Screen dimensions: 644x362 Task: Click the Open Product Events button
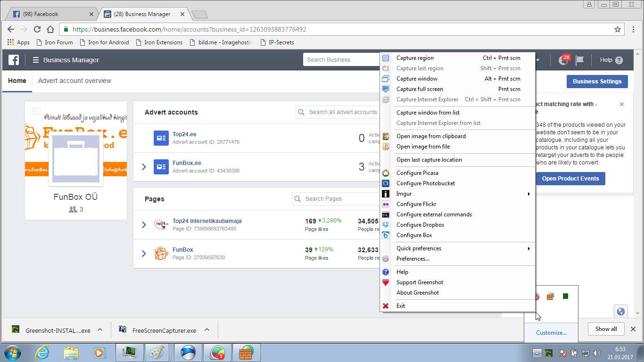click(x=570, y=179)
